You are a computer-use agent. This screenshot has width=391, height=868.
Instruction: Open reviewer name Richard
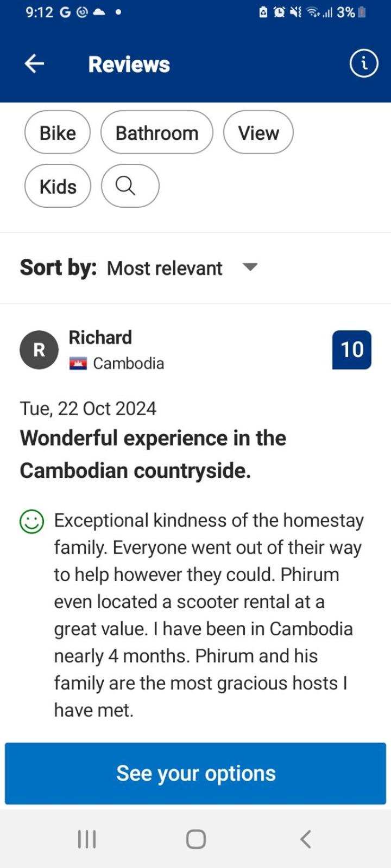(100, 337)
